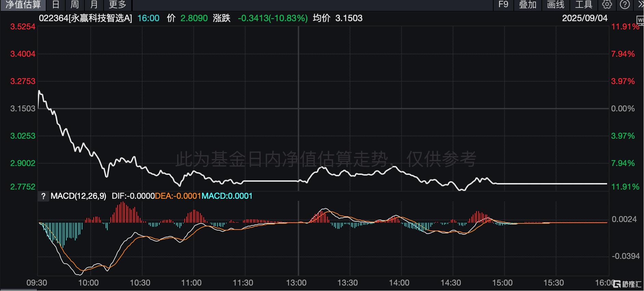
Task: Select the 周 weekly chart tab
Action: (75, 5)
